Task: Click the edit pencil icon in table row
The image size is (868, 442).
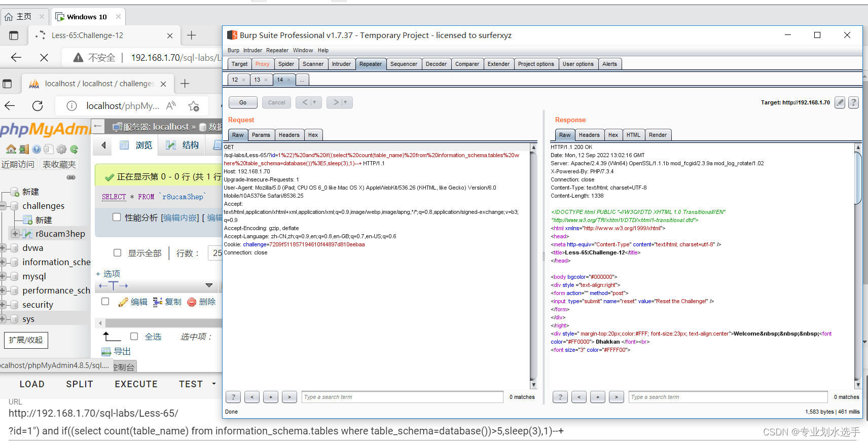Action: click(123, 302)
